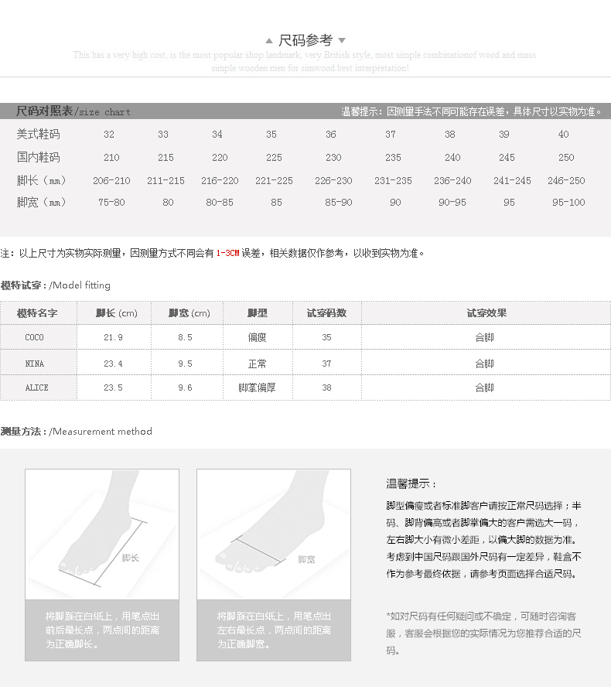
Task: Click the up triangle beside 尺码参考
Action: point(269,41)
